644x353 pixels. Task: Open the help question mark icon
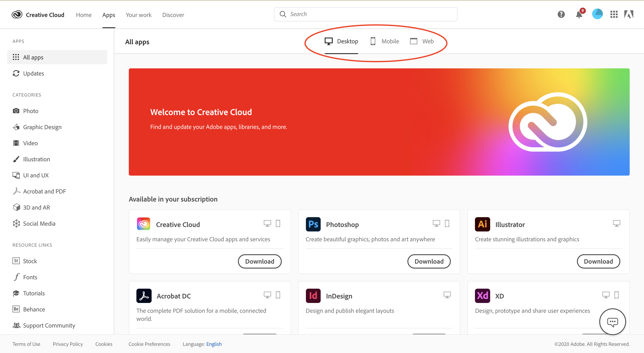tap(561, 14)
